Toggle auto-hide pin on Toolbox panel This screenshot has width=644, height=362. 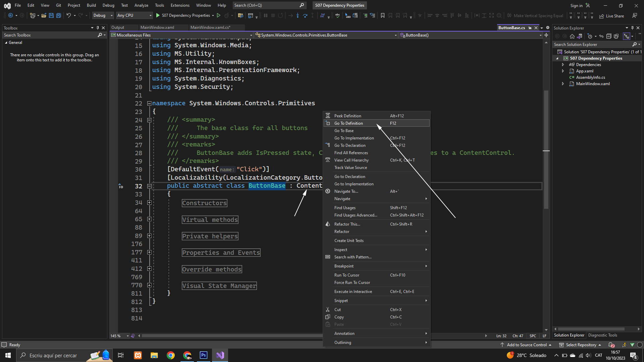[98, 28]
